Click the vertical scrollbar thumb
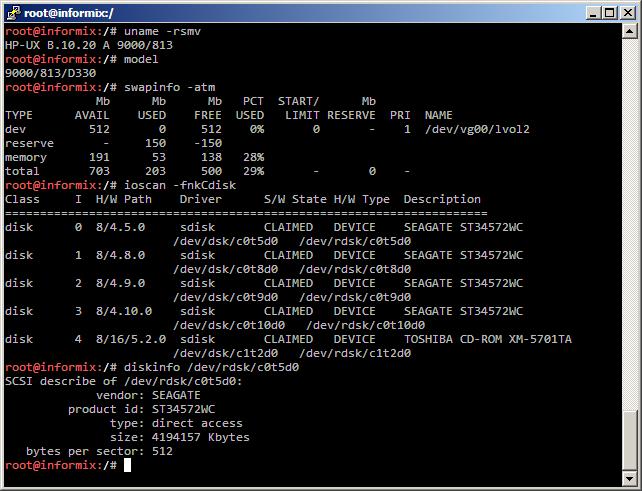Screen dimensions: 642x491 tap(629, 440)
